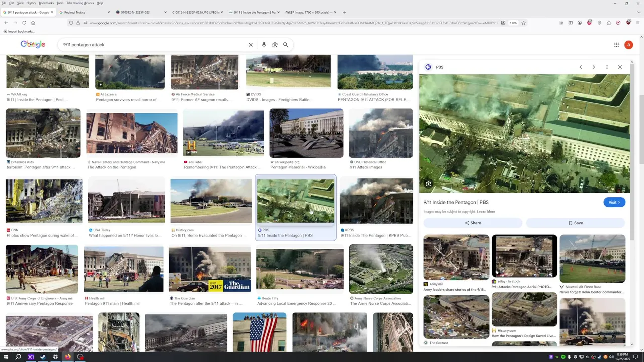Click the Share button in preview panel
Viewport: 644px width, 362px height.
(x=473, y=223)
